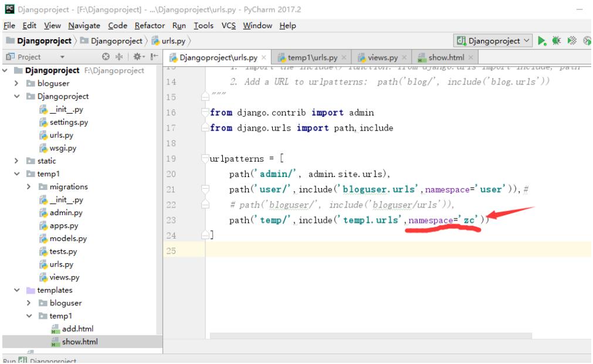Open the Refactor menu
The width and height of the screenshot is (593, 364).
150,25
